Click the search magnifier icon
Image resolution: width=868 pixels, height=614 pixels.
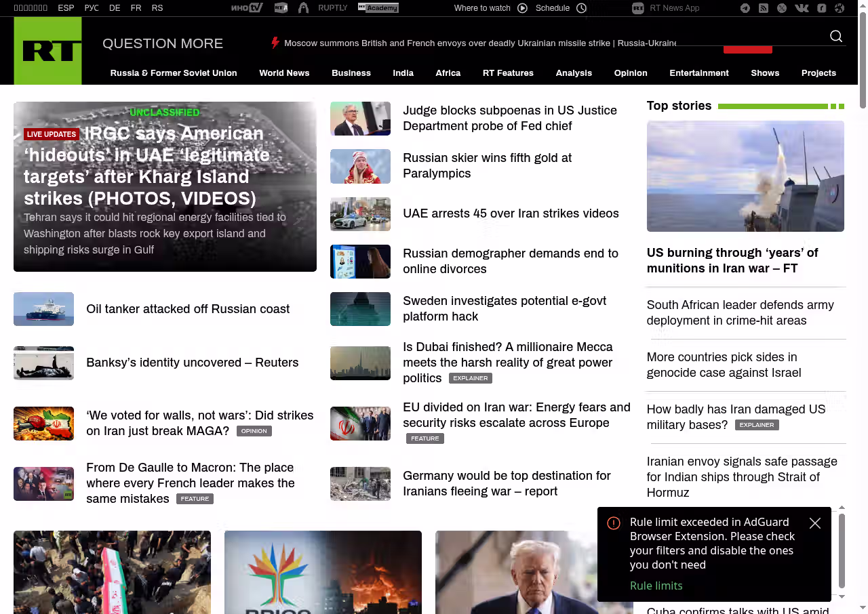point(836,37)
